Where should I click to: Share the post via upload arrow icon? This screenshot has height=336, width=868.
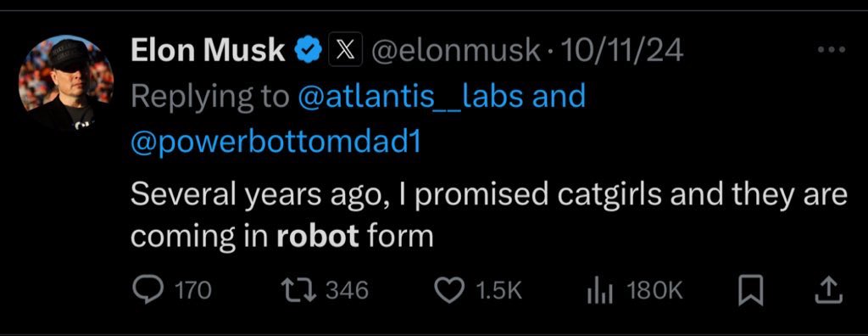(x=829, y=291)
